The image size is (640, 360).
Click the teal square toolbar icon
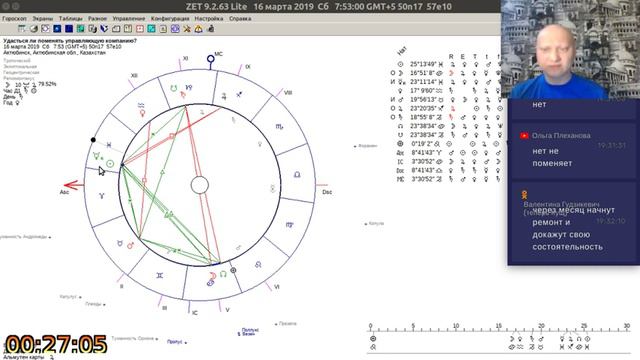[151, 29]
